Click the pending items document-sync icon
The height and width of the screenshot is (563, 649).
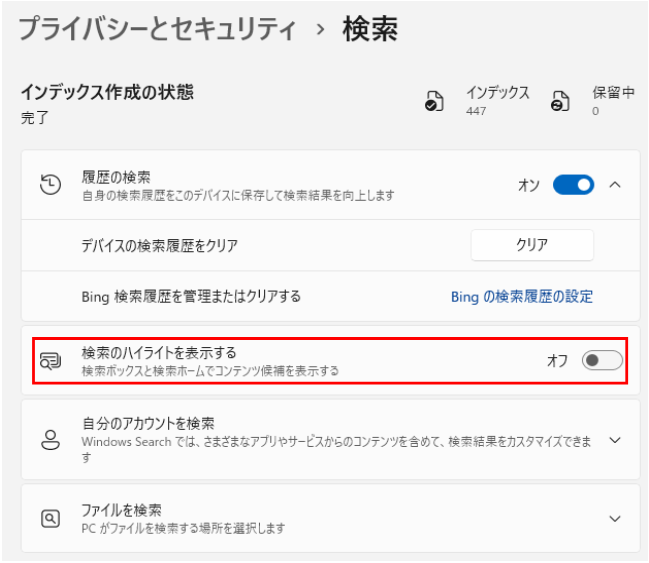point(560,101)
